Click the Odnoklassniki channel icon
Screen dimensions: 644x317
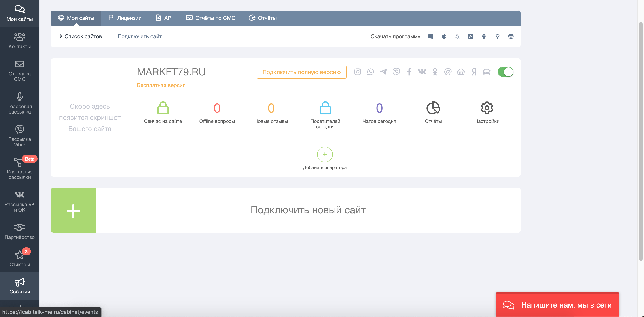(435, 72)
